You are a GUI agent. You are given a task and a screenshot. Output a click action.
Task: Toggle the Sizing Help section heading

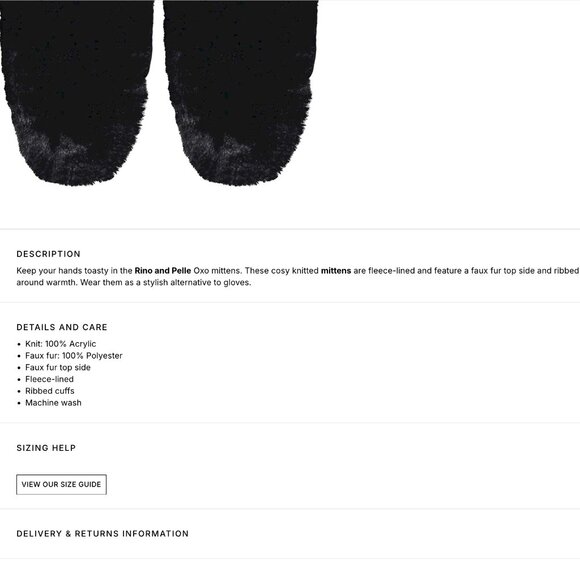(46, 448)
